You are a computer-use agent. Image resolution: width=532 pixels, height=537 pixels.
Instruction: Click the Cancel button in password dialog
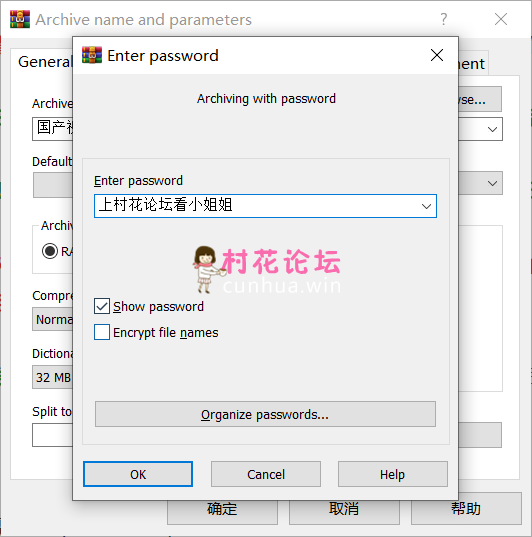(266, 474)
